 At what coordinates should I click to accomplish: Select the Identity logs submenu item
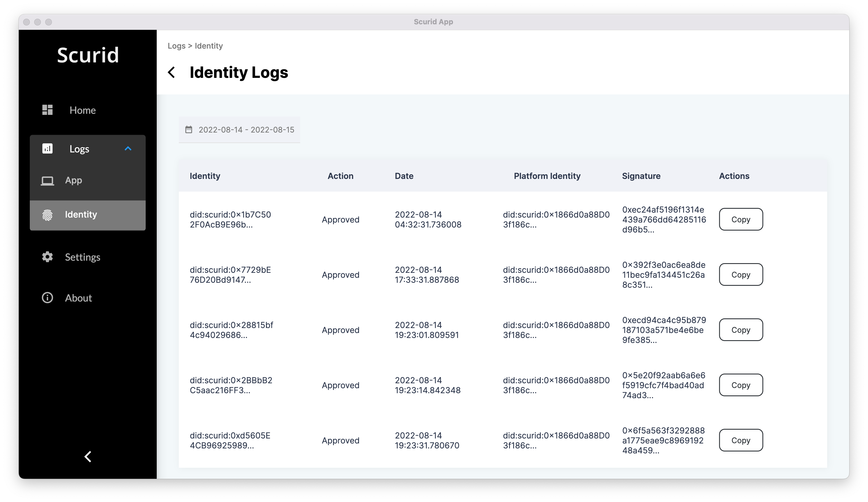[x=87, y=215]
